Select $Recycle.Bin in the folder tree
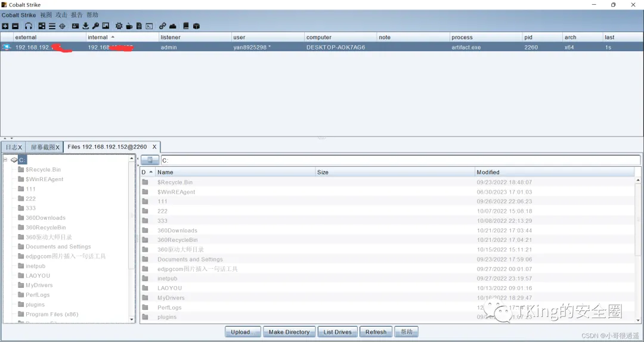 [43, 170]
